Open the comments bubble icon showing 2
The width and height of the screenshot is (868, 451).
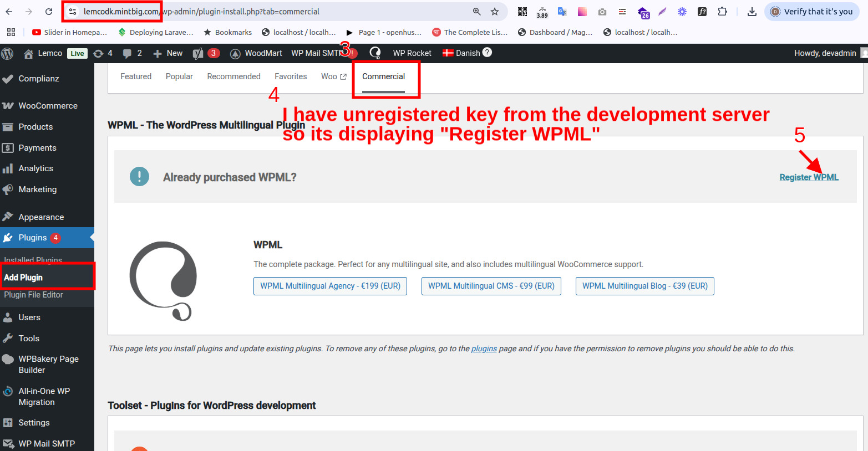click(132, 53)
